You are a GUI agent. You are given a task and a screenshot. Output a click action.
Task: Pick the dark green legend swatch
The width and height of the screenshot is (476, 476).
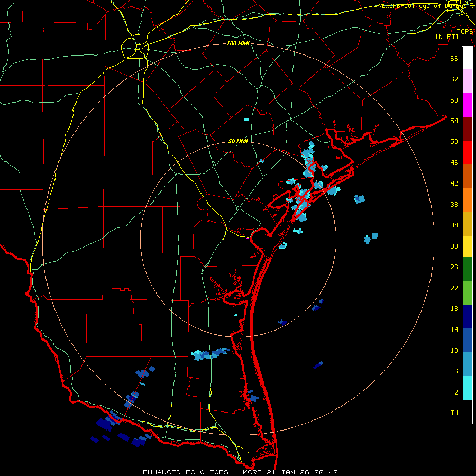click(467, 269)
